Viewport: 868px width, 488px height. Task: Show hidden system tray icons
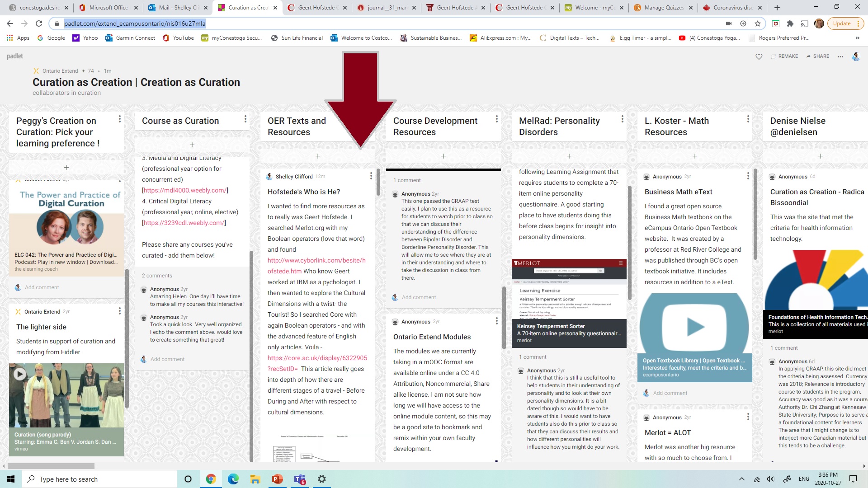tap(741, 479)
